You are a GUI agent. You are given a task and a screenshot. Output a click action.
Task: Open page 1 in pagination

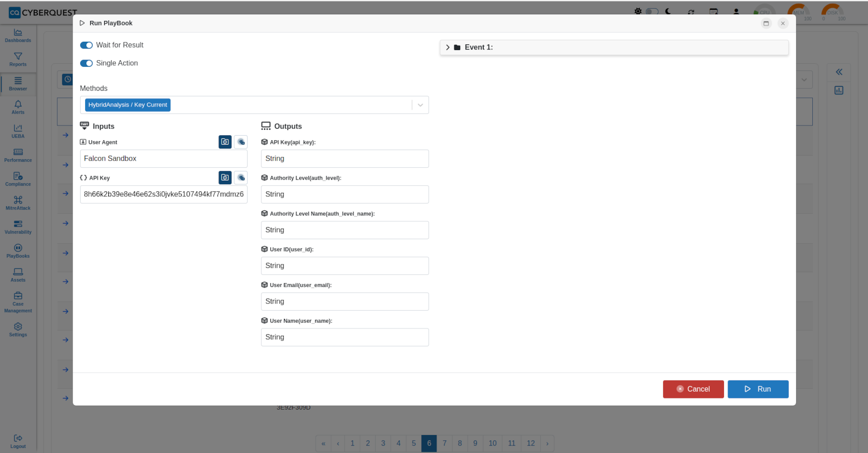[352, 443]
